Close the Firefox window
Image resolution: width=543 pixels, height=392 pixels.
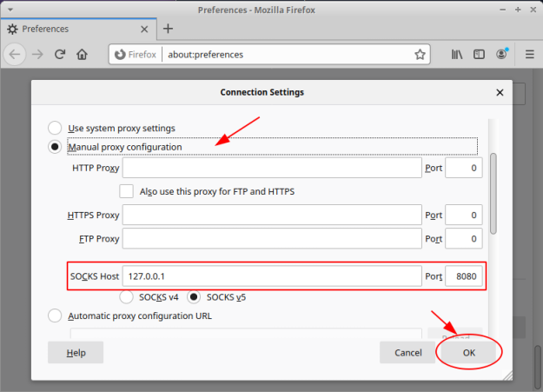click(533, 10)
